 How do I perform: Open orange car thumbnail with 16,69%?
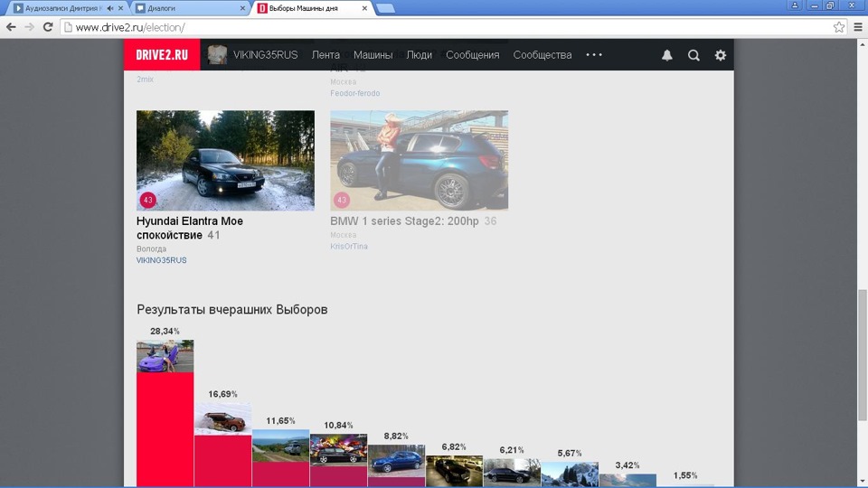[x=222, y=418]
